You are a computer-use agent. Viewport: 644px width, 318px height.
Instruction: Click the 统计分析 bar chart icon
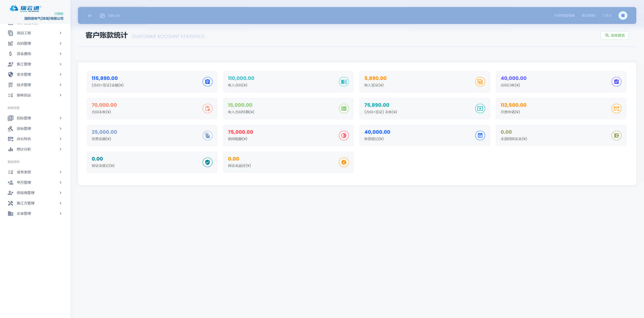[10, 149]
